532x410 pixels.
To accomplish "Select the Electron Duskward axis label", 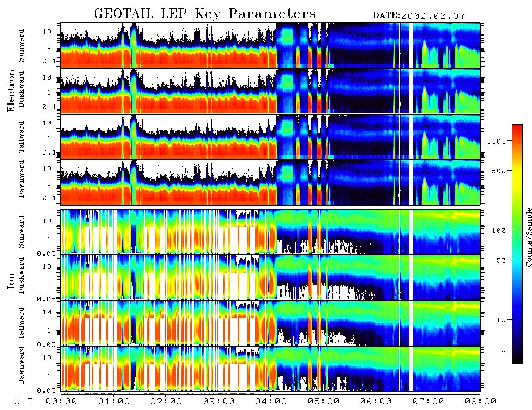I will pyautogui.click(x=22, y=89).
